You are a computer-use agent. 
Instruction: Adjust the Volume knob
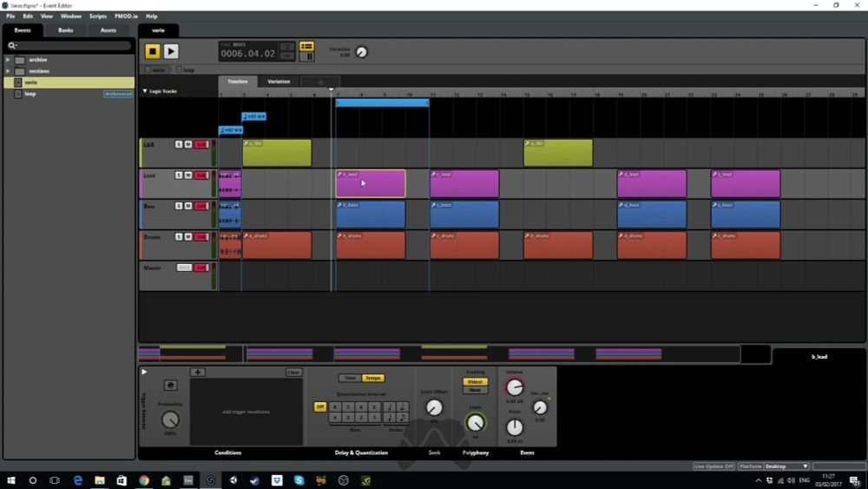(x=514, y=387)
